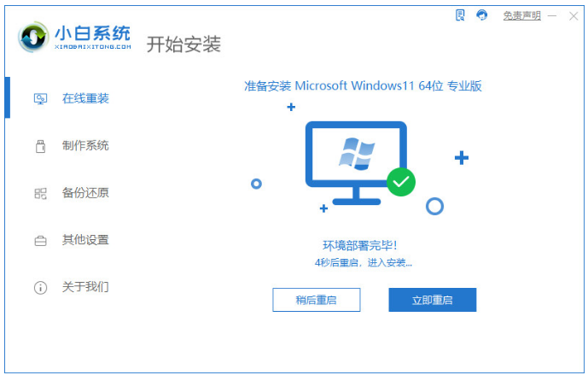Image resolution: width=588 pixels, height=381 pixels.
Task: Click the 制作系统 USB drive icon
Action: tap(40, 146)
